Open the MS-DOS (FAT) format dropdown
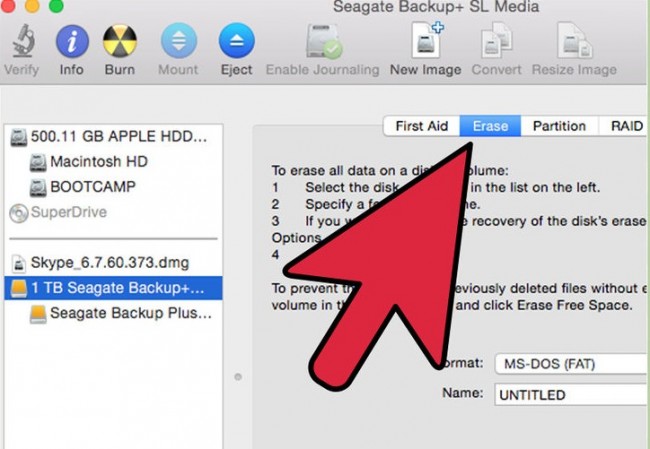Screen dimensions: 650x449 [572, 364]
